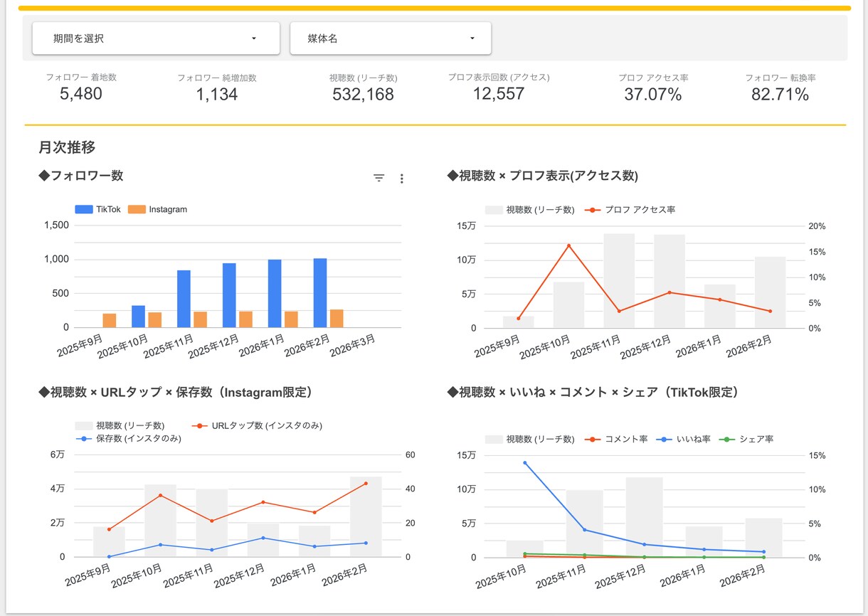Image resolution: width=868 pixels, height=616 pixels.
Task: Select the プロフ アクセス率 value 37.07%
Action: tap(653, 94)
